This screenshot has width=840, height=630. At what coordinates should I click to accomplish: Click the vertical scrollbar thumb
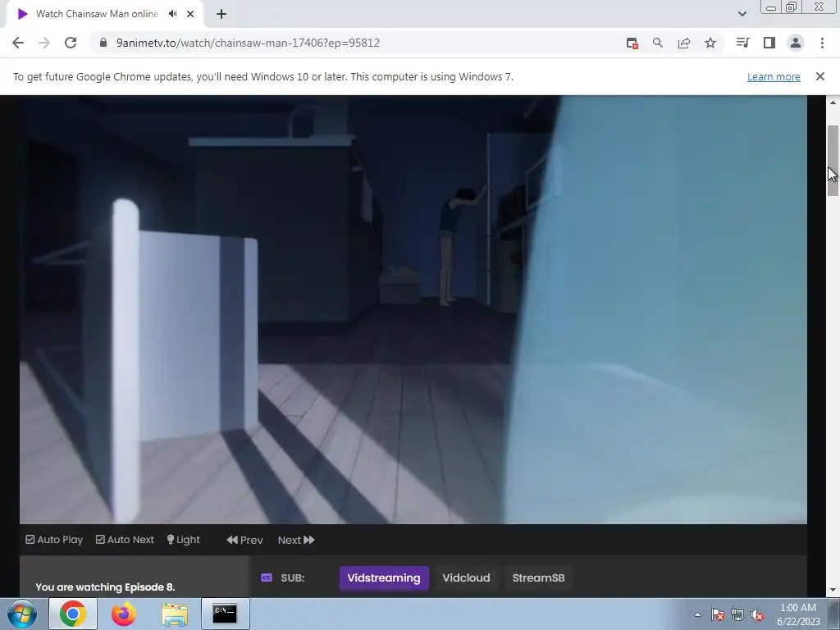coord(833,161)
